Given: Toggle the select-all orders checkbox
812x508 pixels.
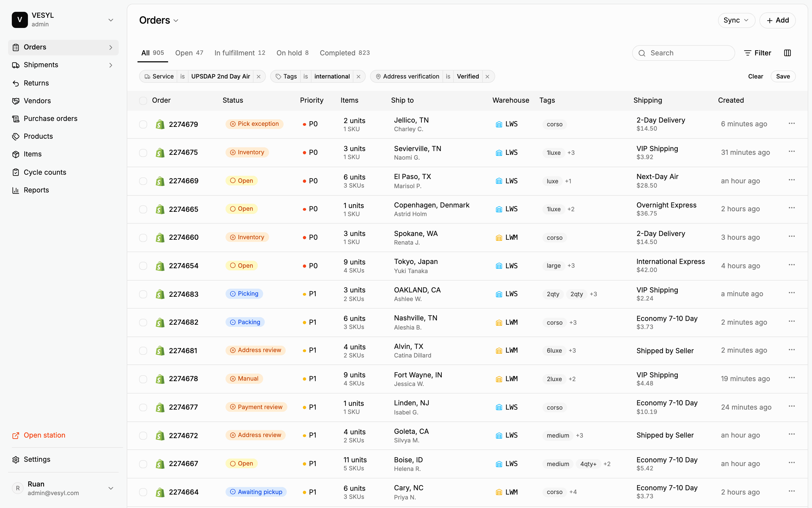Looking at the screenshot, I should tap(143, 101).
